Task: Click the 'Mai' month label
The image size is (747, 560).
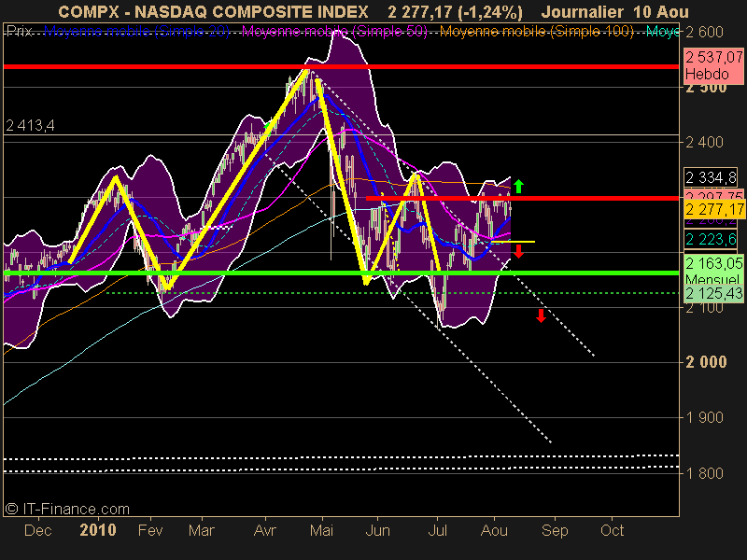Action: point(321,530)
